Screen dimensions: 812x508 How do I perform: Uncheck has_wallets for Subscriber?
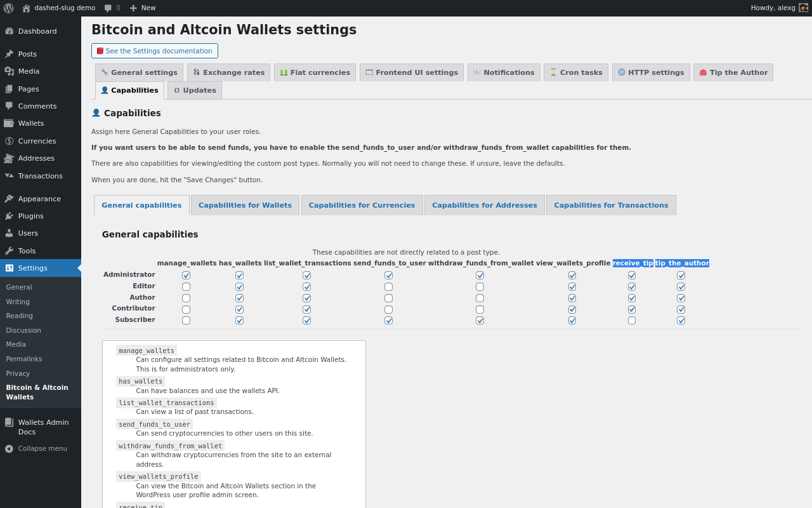pyautogui.click(x=239, y=320)
